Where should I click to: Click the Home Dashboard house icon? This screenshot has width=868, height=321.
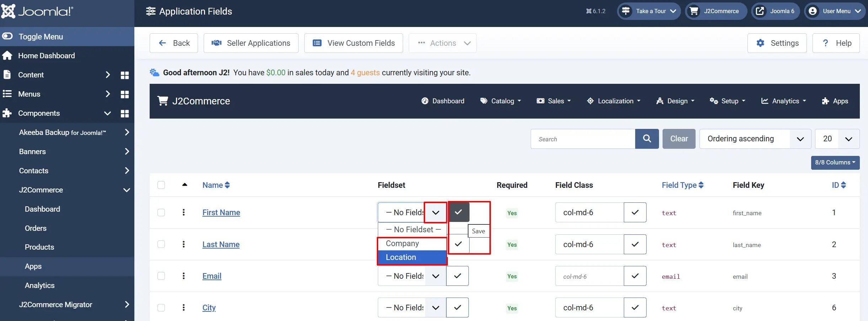7,56
